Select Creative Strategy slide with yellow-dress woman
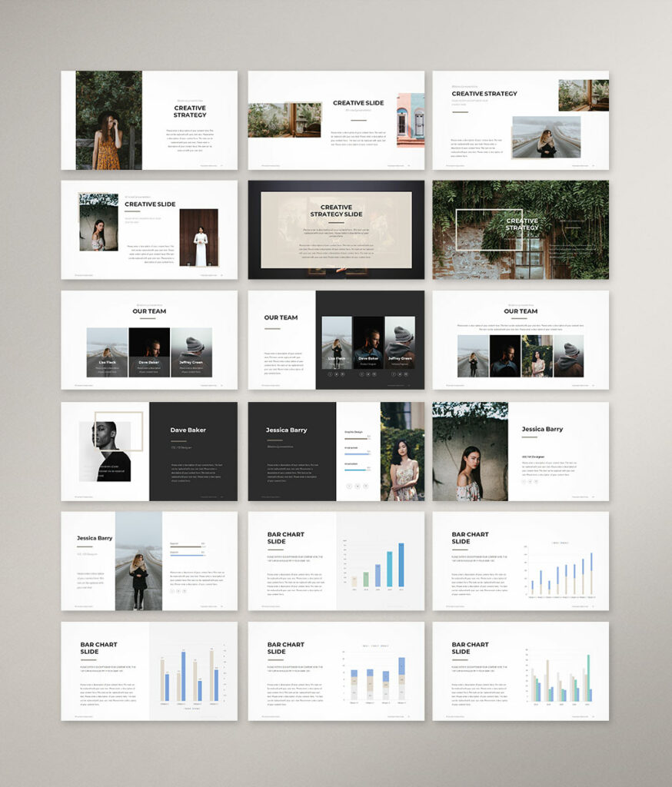The image size is (672, 787). pyautogui.click(x=149, y=120)
